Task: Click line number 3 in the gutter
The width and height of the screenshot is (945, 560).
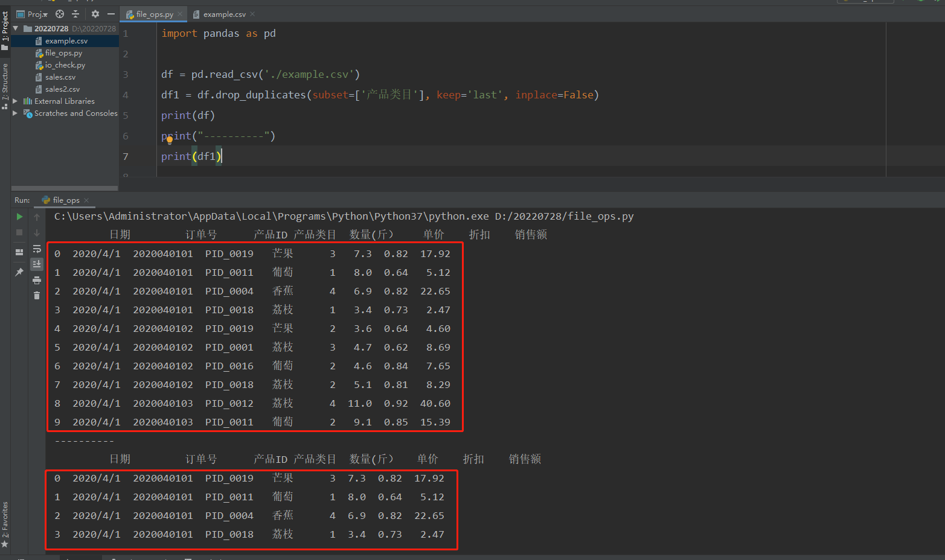Action: click(x=126, y=74)
